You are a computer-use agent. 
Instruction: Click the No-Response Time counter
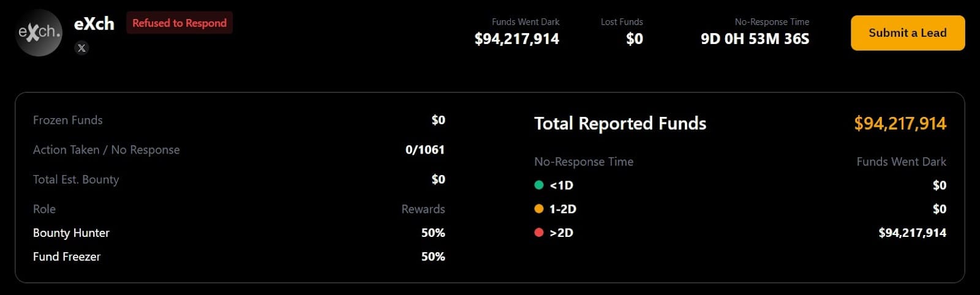(x=755, y=39)
